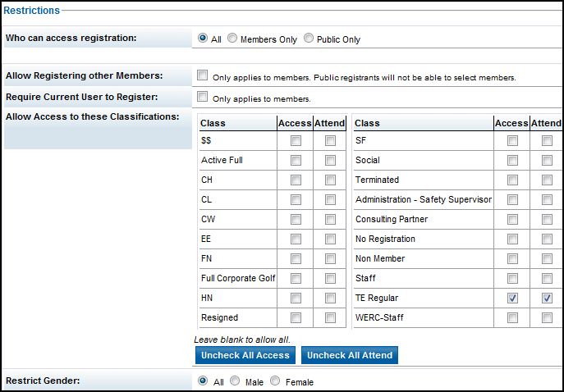
Task: Check Access for Active Full class
Action: pos(296,160)
